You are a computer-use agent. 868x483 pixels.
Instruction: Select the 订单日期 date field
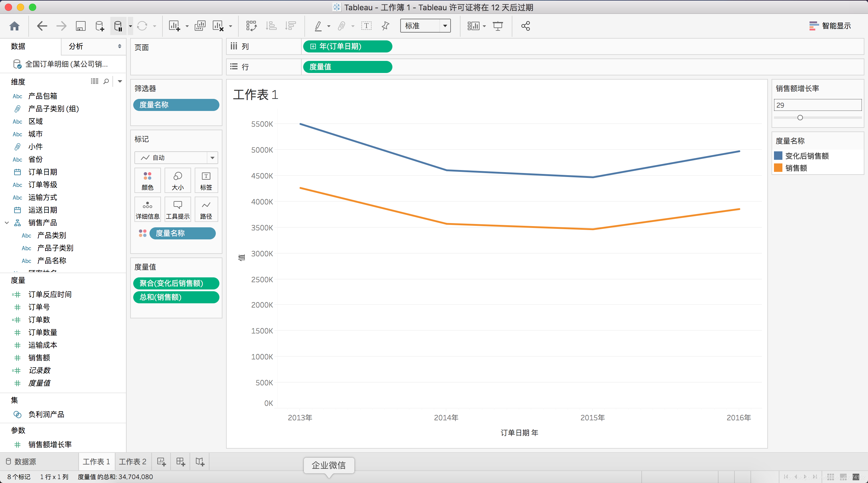pos(43,172)
